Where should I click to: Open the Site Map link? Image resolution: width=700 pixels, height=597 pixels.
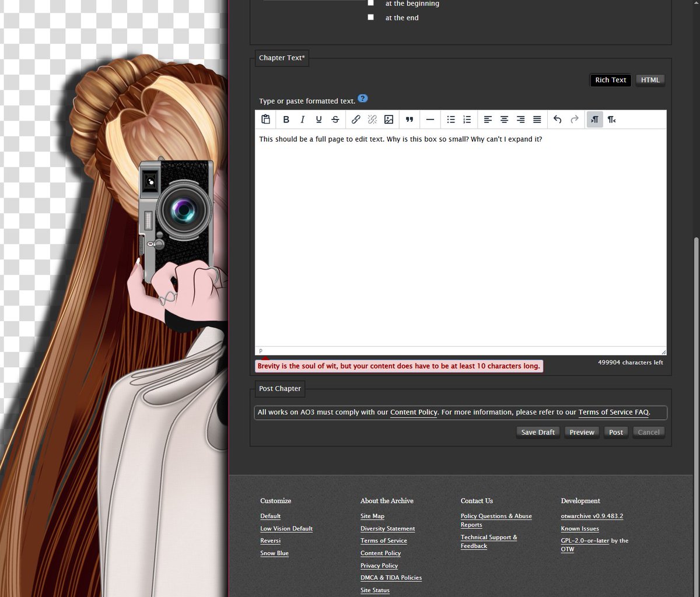372,517
